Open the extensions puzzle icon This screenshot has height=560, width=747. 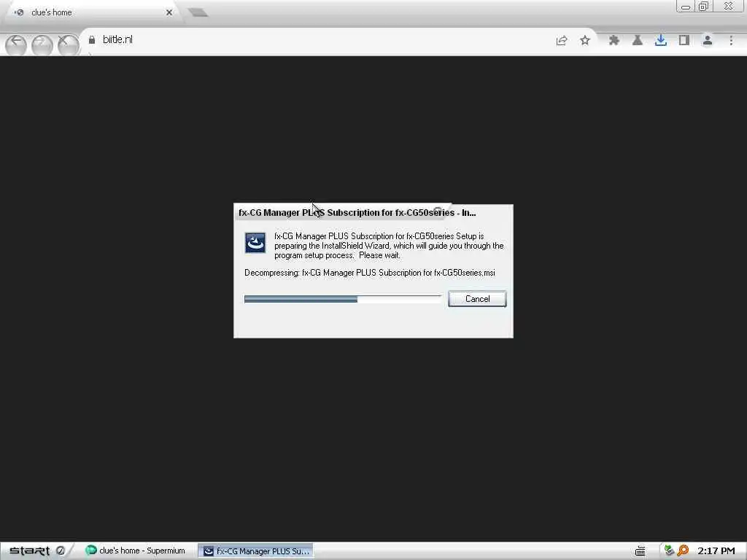(x=614, y=41)
